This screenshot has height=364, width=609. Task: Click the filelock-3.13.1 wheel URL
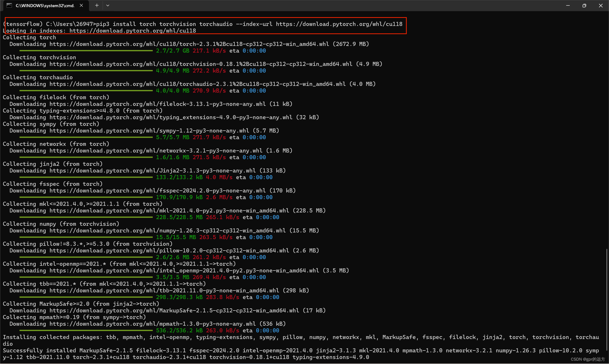[157, 104]
